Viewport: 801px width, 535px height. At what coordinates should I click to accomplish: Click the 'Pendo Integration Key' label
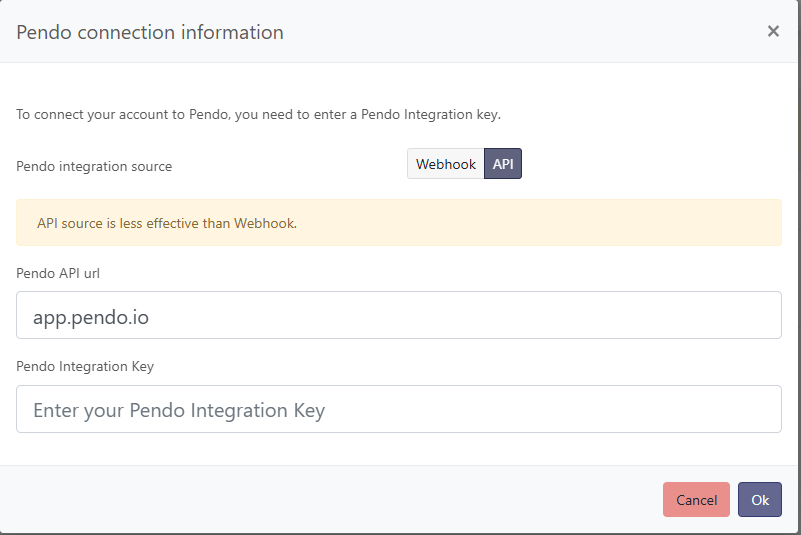click(85, 366)
